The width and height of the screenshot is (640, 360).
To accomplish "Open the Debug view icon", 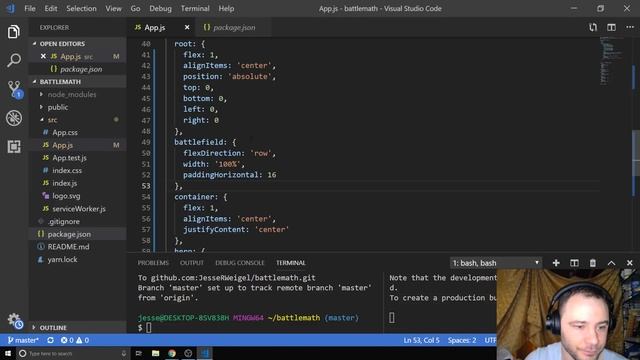I will point(14,118).
